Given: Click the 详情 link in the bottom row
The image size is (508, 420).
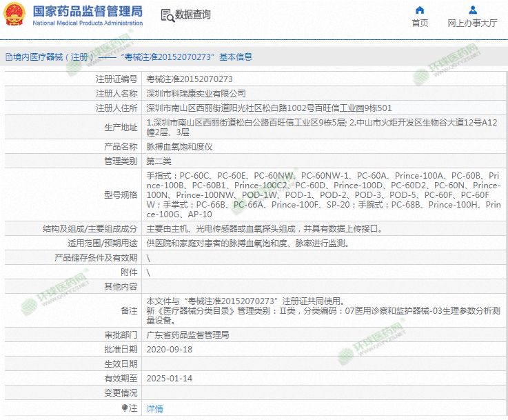Looking at the screenshot, I should click(155, 408).
